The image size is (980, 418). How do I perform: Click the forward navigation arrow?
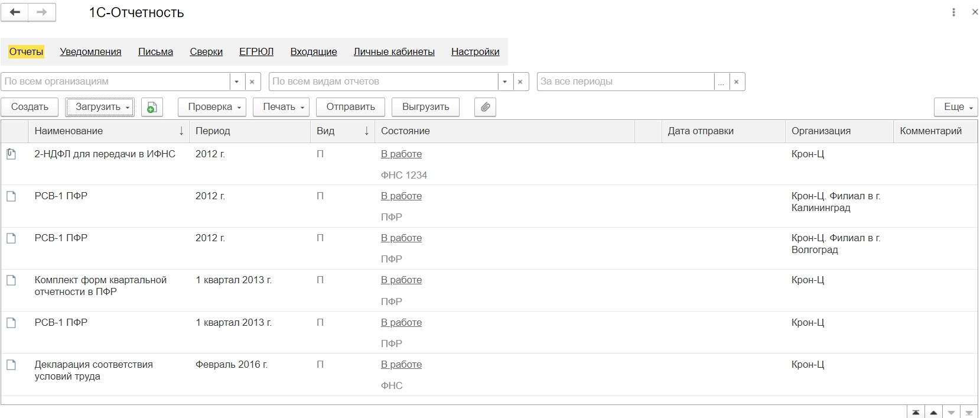[42, 12]
